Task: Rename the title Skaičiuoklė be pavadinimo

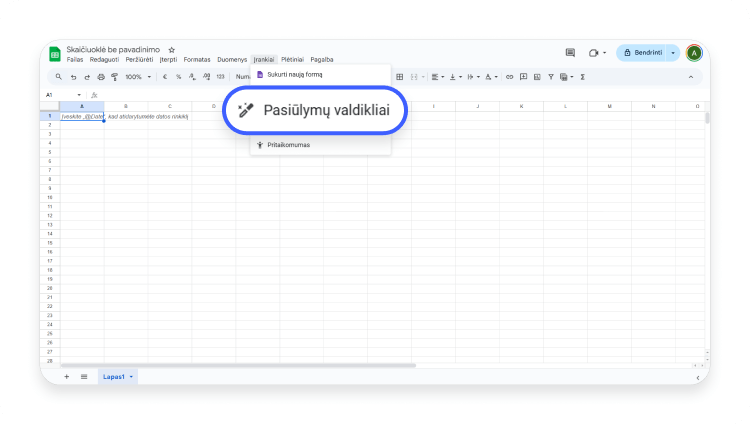Action: [113, 50]
